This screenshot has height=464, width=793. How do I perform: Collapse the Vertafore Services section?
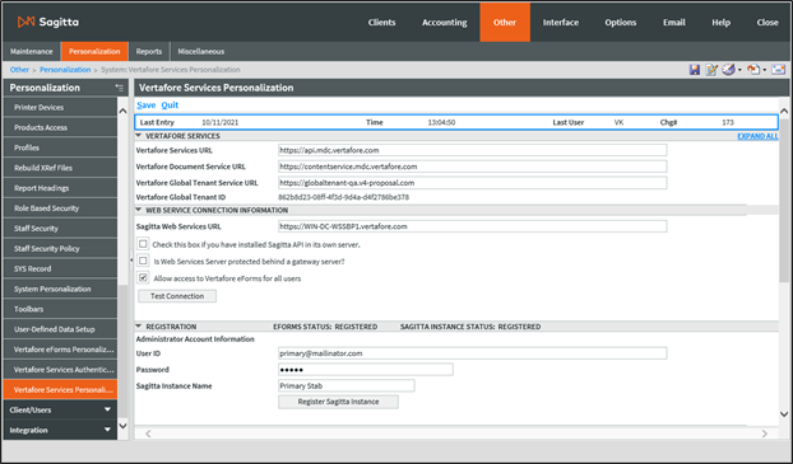tap(139, 135)
